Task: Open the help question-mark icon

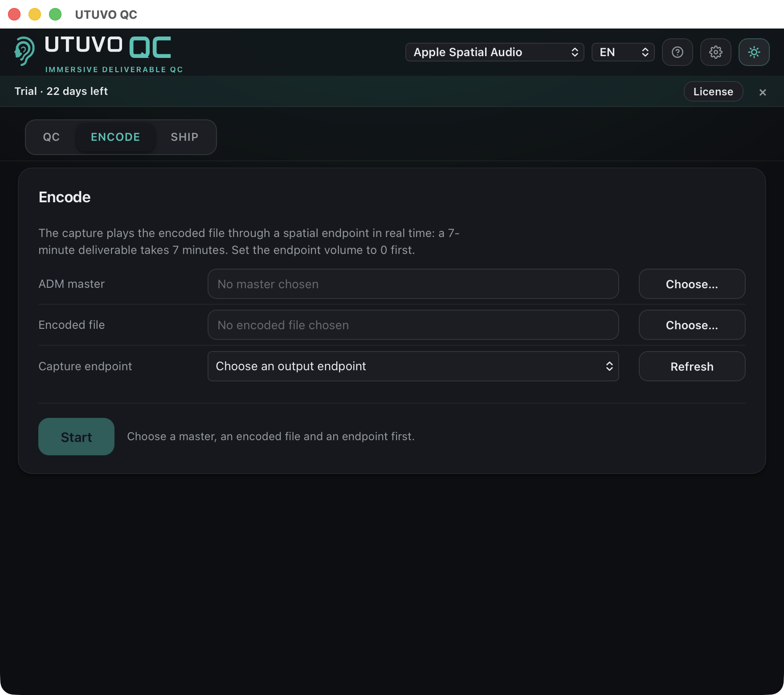Action: (x=677, y=52)
